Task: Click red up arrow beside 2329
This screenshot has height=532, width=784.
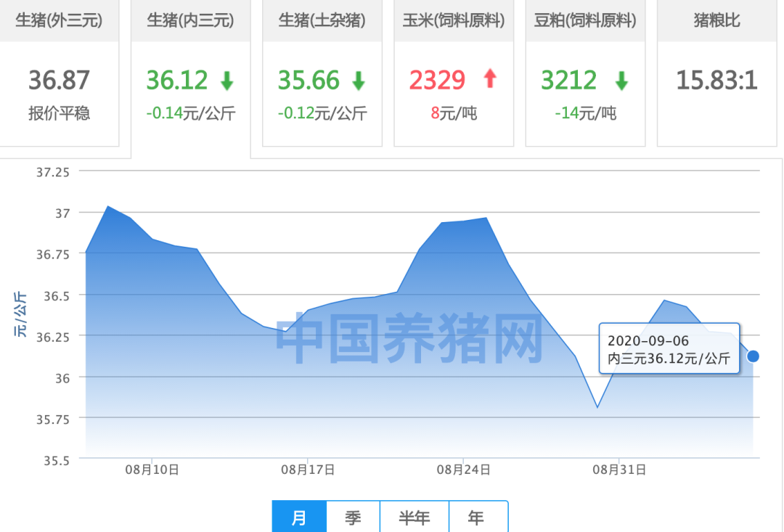Action: [491, 79]
